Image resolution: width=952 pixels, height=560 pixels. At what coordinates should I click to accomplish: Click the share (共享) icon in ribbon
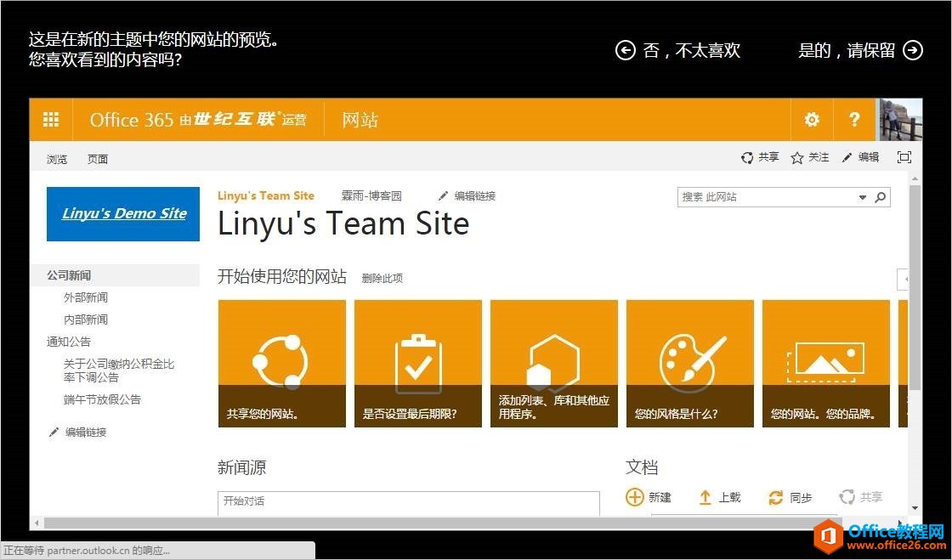(x=747, y=158)
